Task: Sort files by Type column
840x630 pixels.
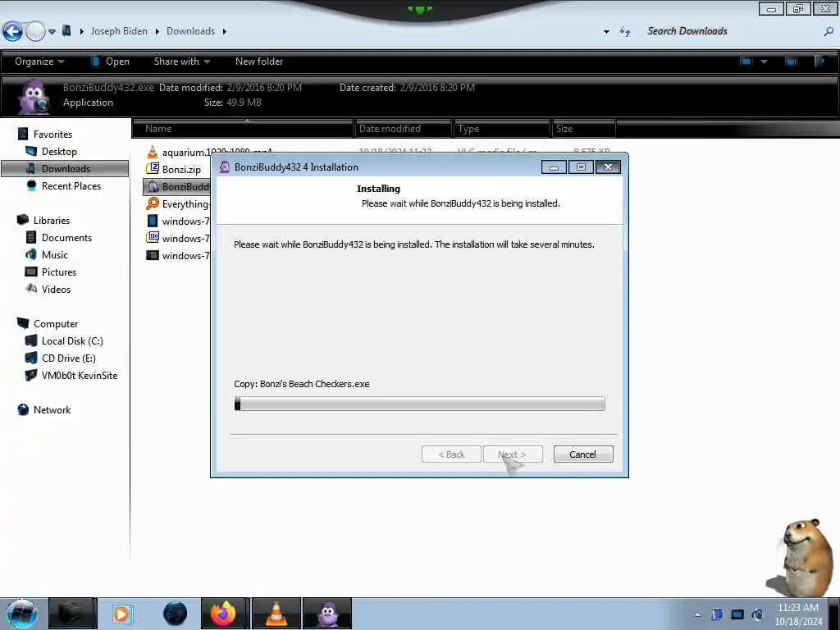Action: pyautogui.click(x=502, y=129)
